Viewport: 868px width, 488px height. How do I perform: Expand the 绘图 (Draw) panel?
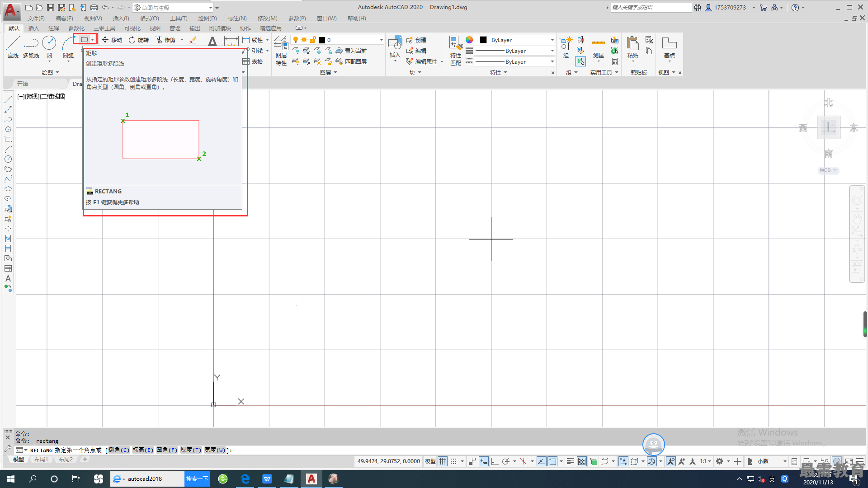tap(50, 72)
